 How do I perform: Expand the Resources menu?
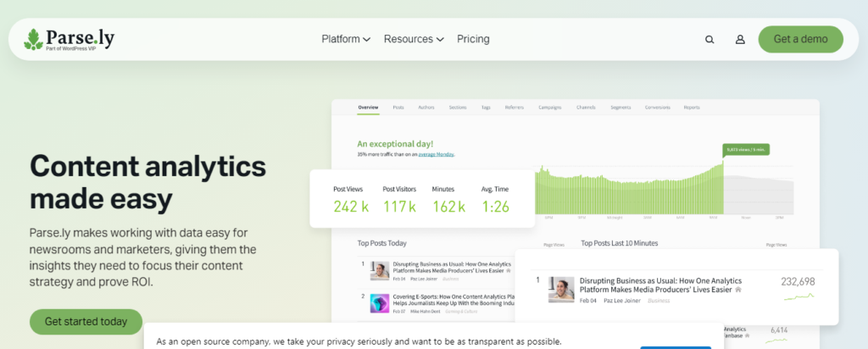point(414,39)
